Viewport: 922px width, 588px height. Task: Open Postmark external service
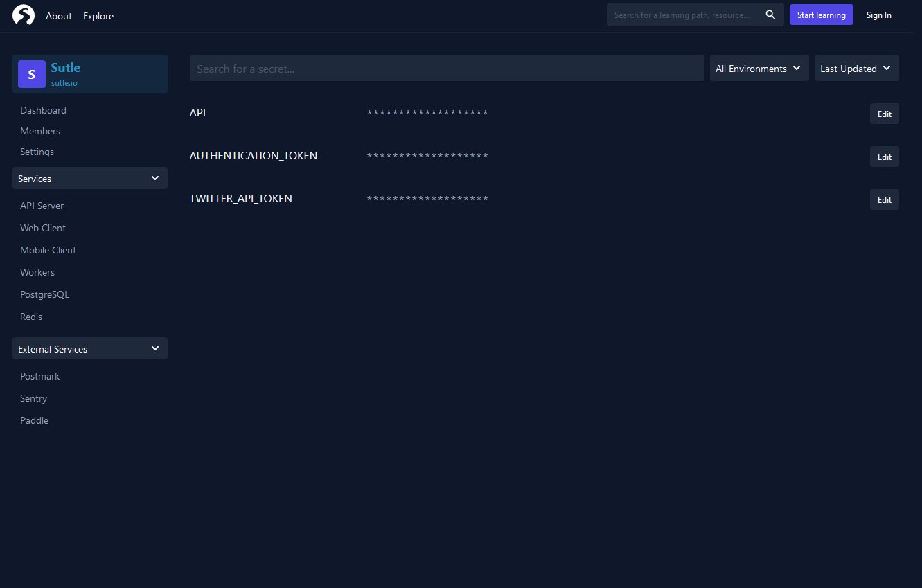39,376
